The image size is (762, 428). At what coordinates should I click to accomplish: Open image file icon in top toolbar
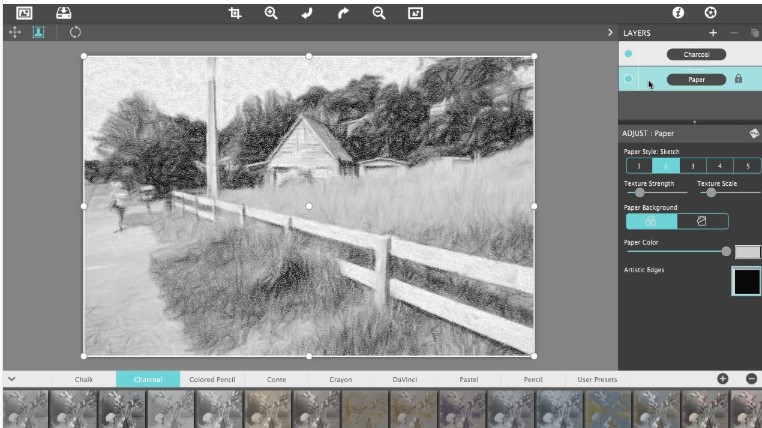[24, 13]
